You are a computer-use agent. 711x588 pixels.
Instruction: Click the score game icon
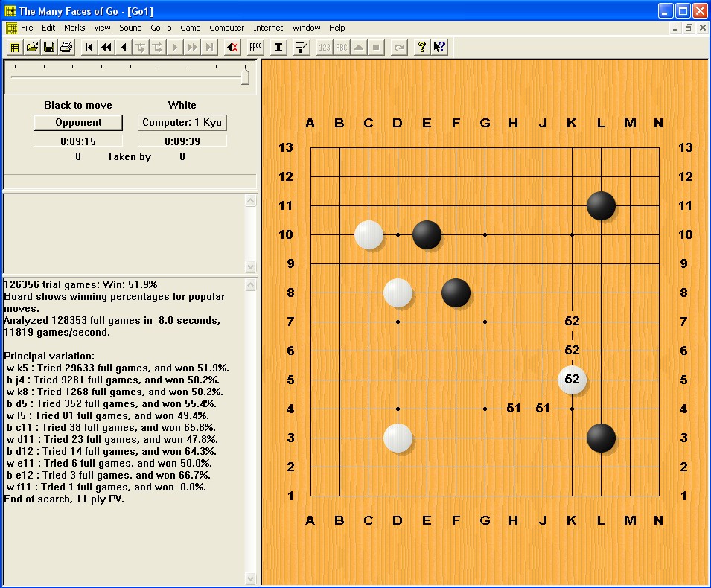click(x=302, y=47)
